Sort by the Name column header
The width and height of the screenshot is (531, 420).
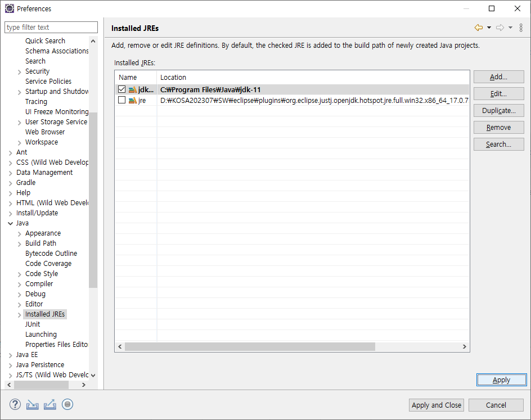[136, 78]
